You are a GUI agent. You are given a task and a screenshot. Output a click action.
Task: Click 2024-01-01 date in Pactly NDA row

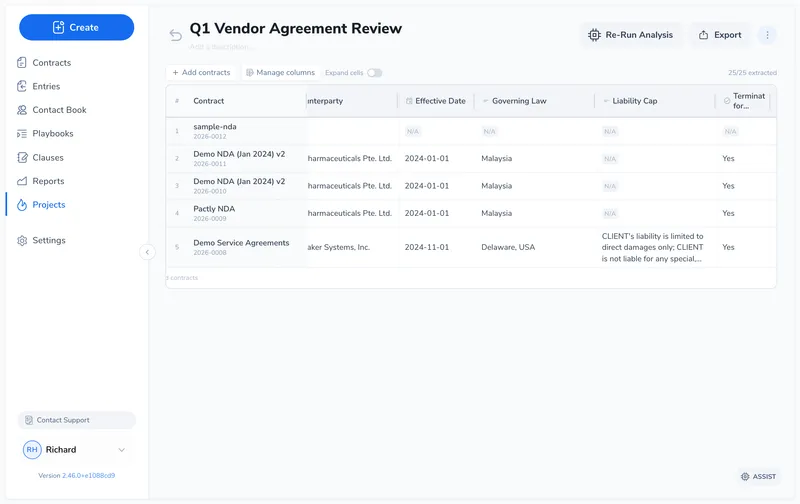(427, 213)
